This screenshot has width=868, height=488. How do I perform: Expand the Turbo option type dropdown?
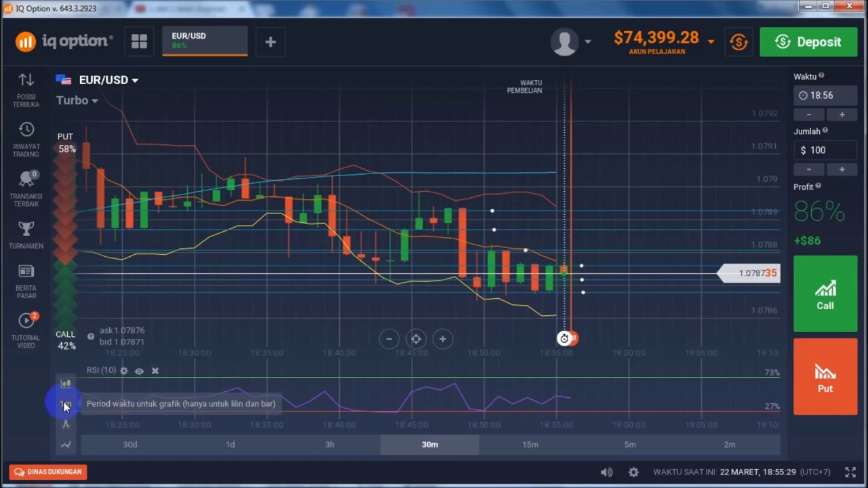click(x=77, y=100)
